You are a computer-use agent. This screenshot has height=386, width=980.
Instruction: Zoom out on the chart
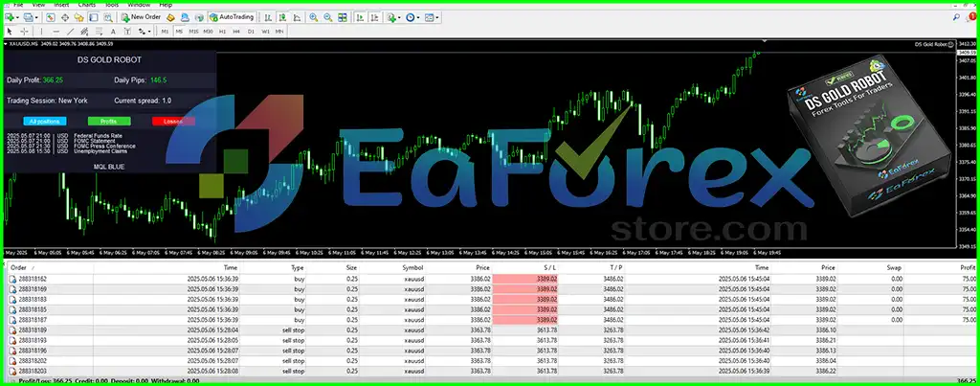(x=327, y=17)
